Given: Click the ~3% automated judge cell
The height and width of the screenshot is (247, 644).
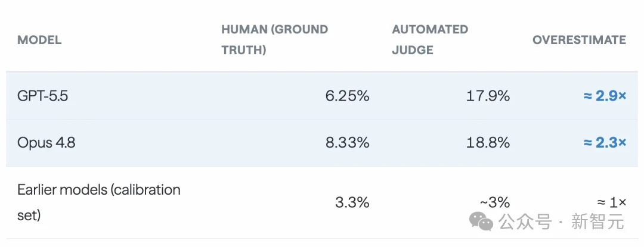Looking at the screenshot, I should click(494, 202).
